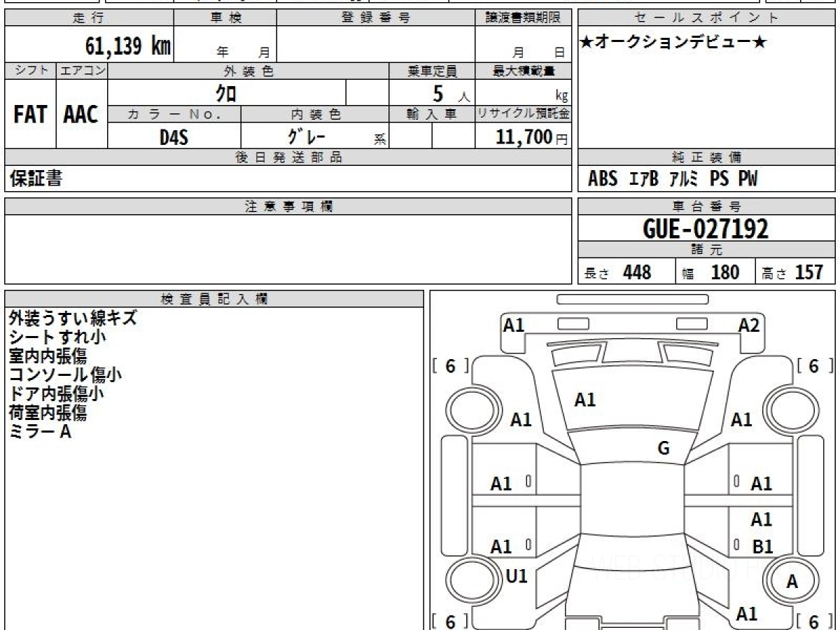The width and height of the screenshot is (840, 630).
Task: Click the 61,139 km mileage value
Action: pyautogui.click(x=128, y=46)
